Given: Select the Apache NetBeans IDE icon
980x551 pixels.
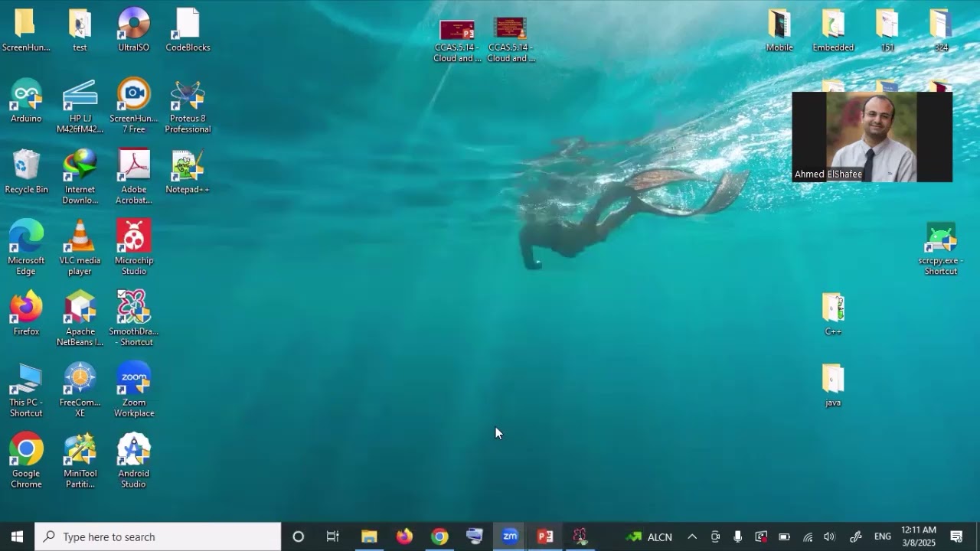Looking at the screenshot, I should tap(80, 319).
